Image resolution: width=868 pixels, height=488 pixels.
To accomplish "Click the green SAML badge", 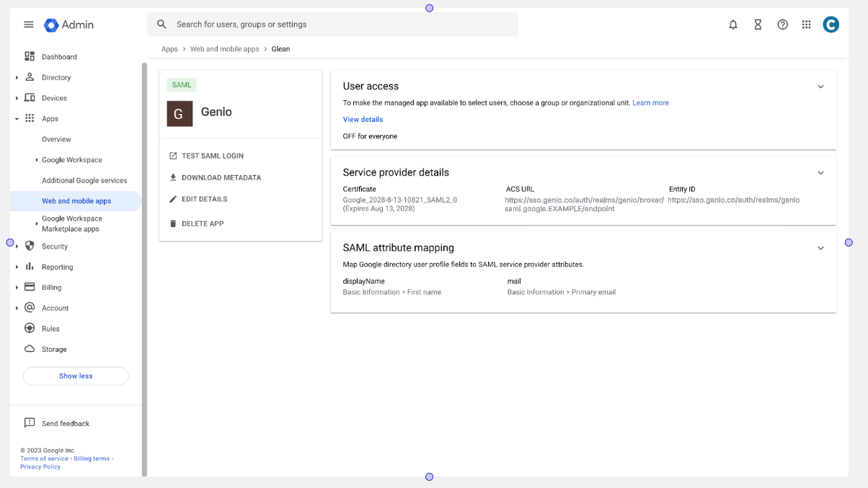I will pos(182,85).
